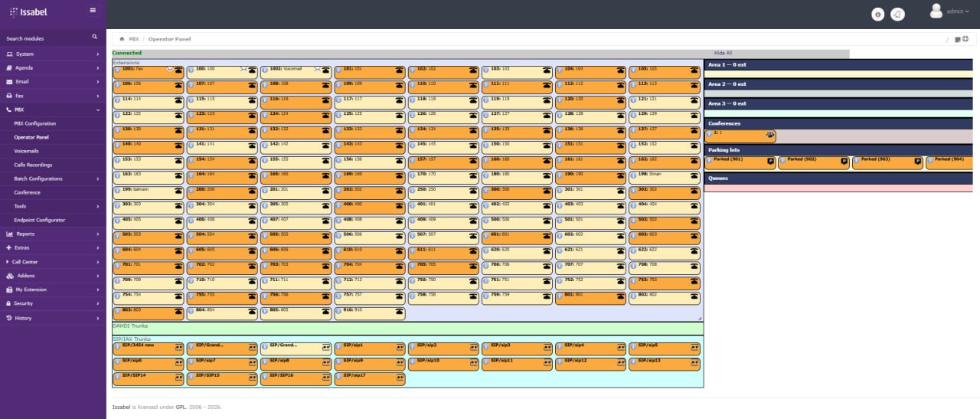The width and height of the screenshot is (980, 419).
Task: Click the info icon on SIP/sip10
Action: tap(412, 361)
